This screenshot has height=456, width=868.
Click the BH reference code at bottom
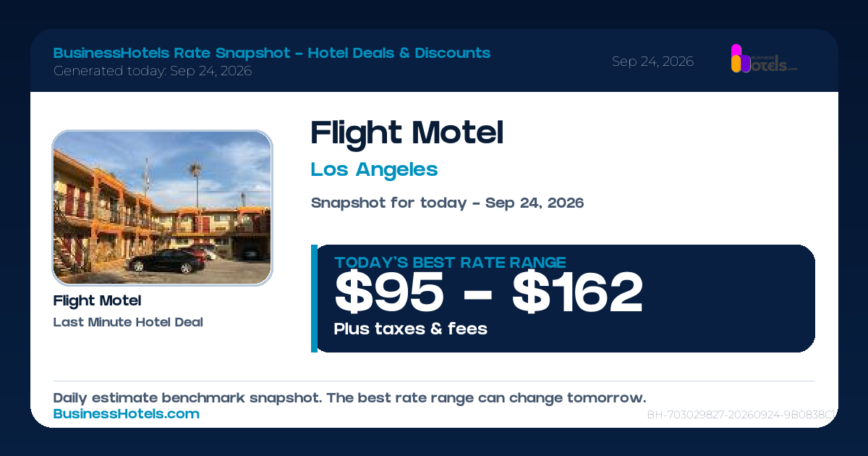742,415
